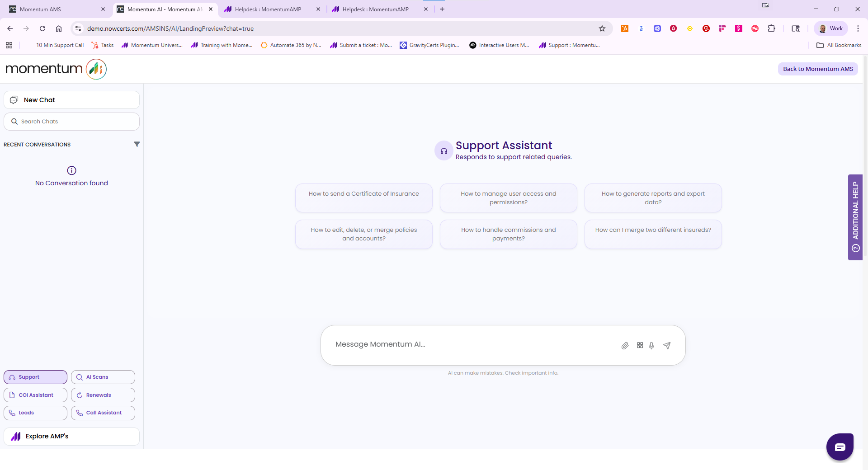Open the All Bookmarks folder
The height and width of the screenshot is (470, 868).
click(x=839, y=45)
